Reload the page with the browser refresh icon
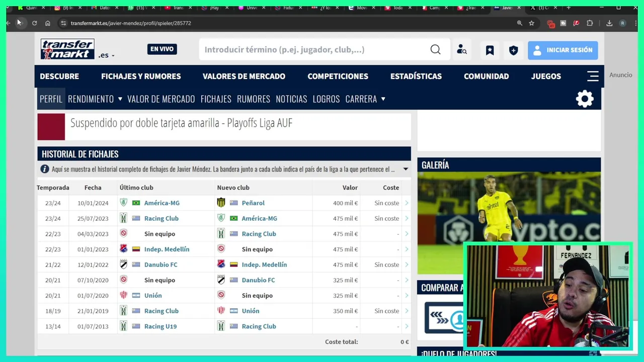Viewport: 644px width, 362px height. click(34, 23)
